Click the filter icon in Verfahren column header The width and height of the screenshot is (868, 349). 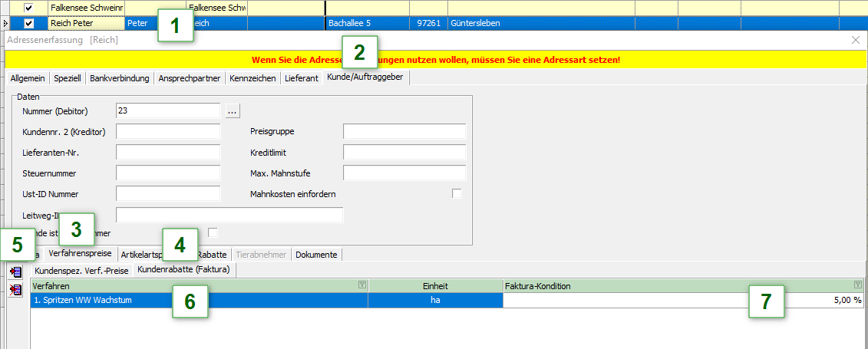pos(361,285)
